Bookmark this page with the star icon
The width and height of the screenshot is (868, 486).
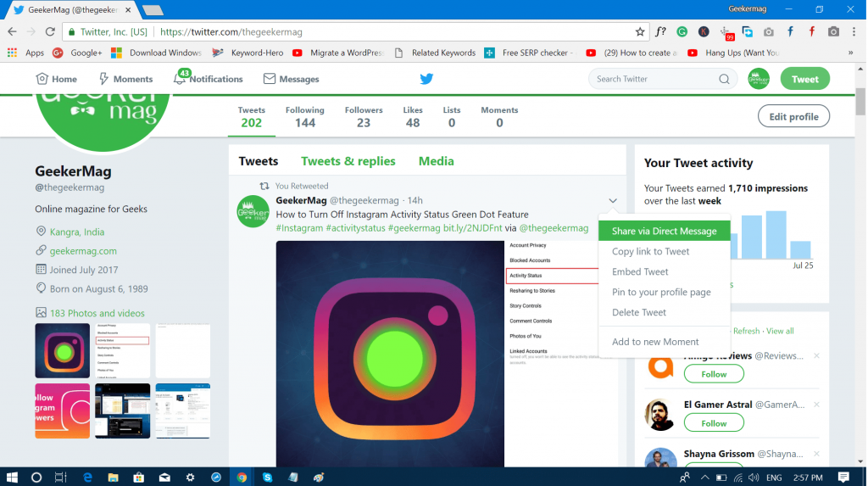pos(640,32)
